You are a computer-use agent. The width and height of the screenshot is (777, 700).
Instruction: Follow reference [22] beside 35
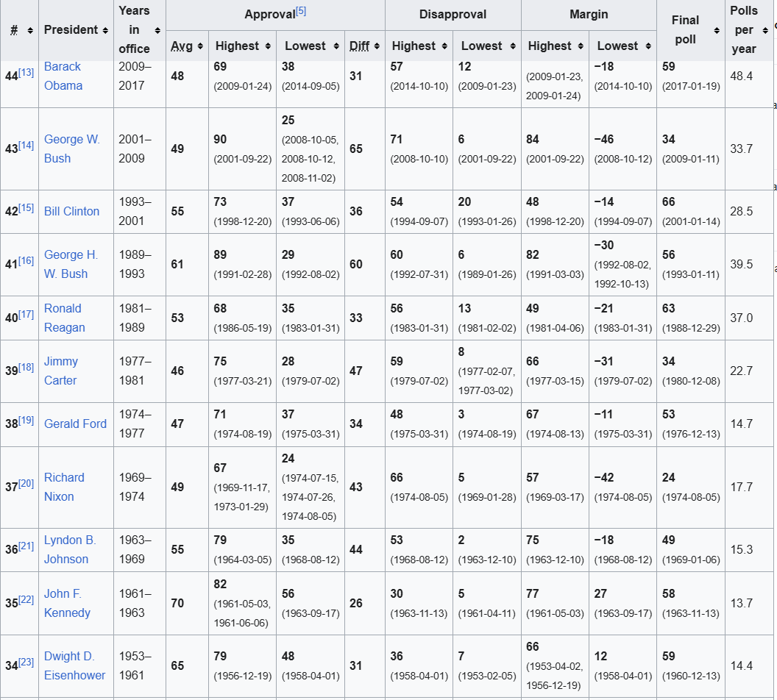click(26, 599)
